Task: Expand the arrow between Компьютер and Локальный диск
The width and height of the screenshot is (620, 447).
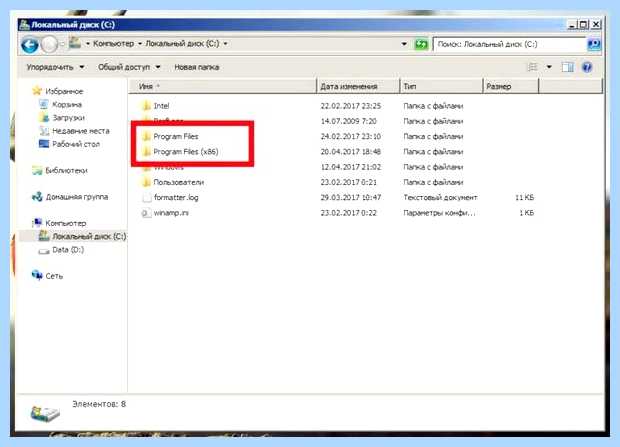Action: coord(140,44)
